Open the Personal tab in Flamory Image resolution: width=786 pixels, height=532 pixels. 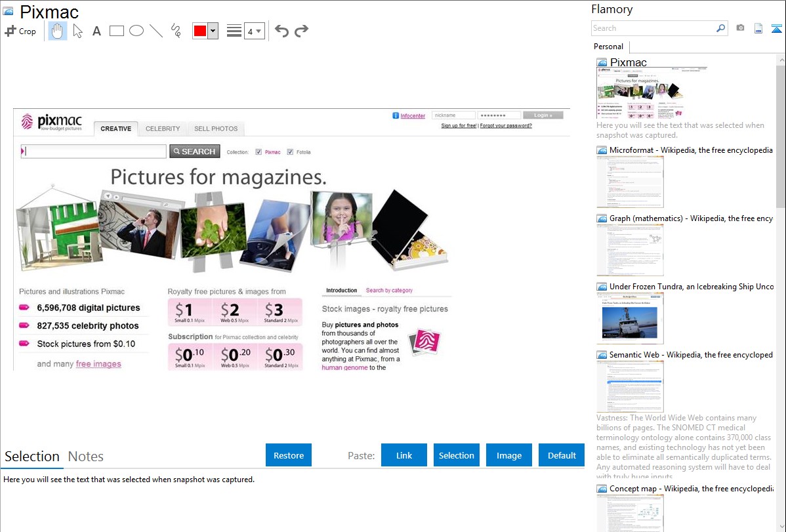609,47
